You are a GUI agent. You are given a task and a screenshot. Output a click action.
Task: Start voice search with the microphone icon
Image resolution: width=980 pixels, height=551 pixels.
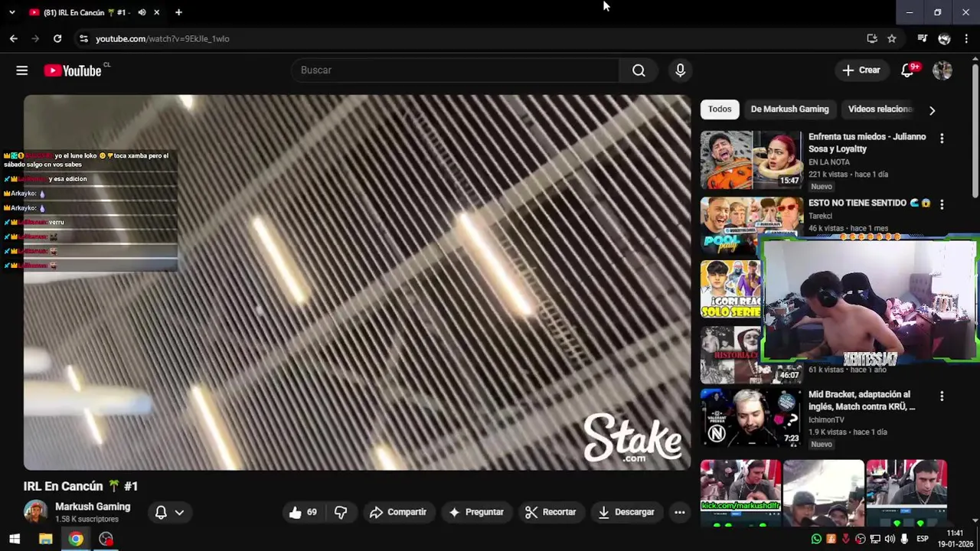click(680, 70)
